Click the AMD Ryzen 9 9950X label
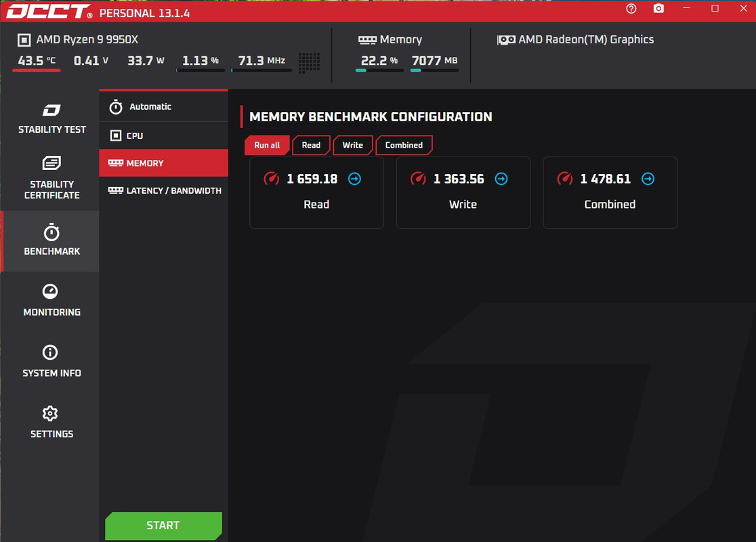The height and width of the screenshot is (542, 756). pyautogui.click(x=87, y=39)
